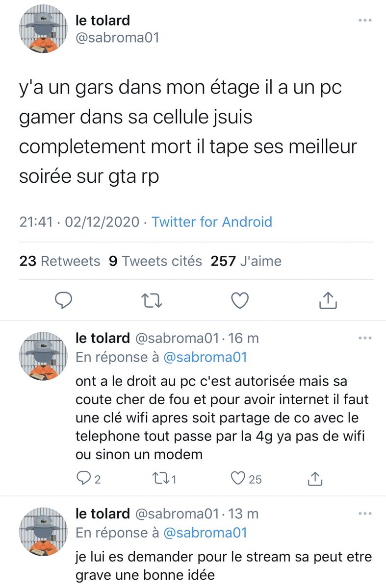Share the main tweet
Viewport: 386px width, 588px height.
(x=328, y=300)
